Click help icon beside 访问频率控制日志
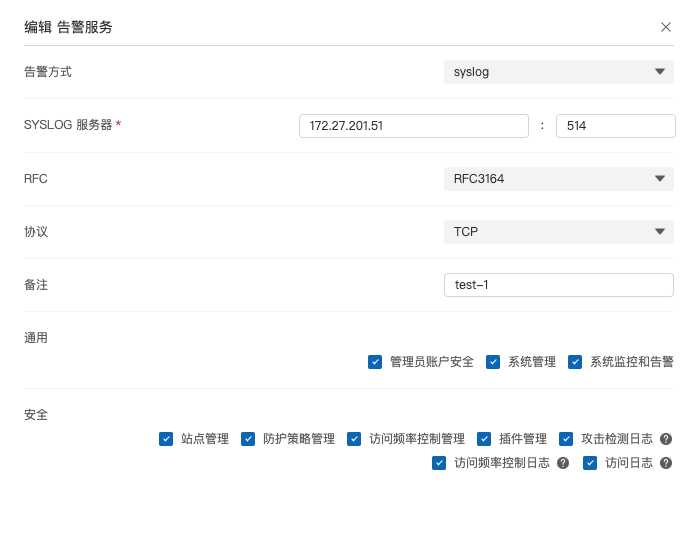The image size is (692, 533). pos(563,463)
